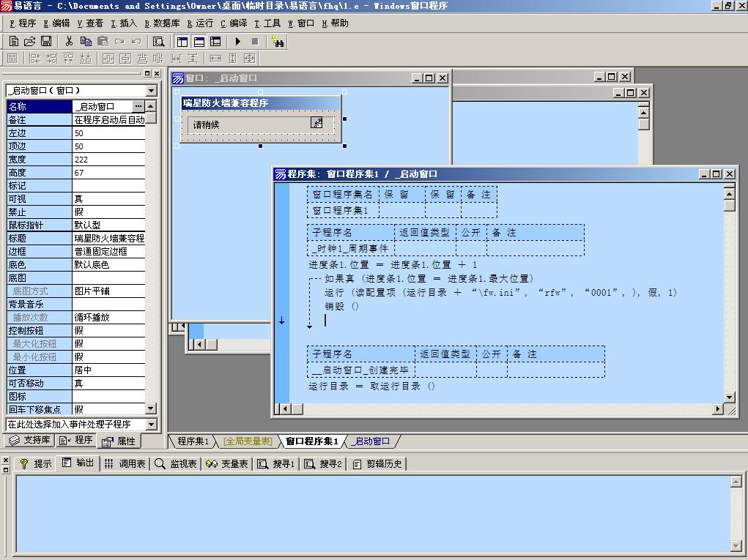Click the 可视 property value 真
748x560 pixels.
108,198
